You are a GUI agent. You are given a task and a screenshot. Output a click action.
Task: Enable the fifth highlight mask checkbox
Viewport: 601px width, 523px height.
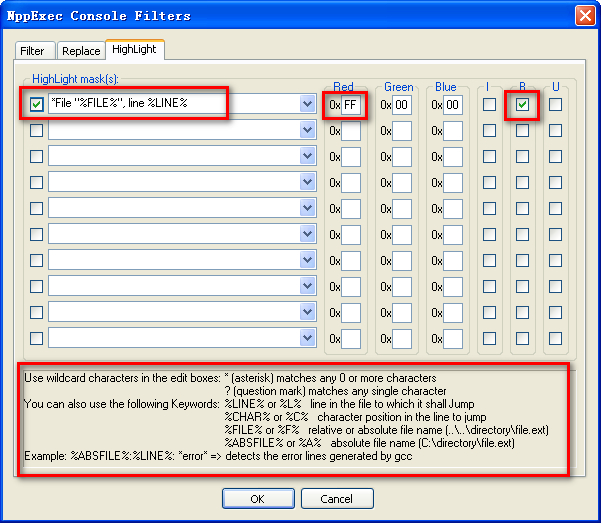36,209
